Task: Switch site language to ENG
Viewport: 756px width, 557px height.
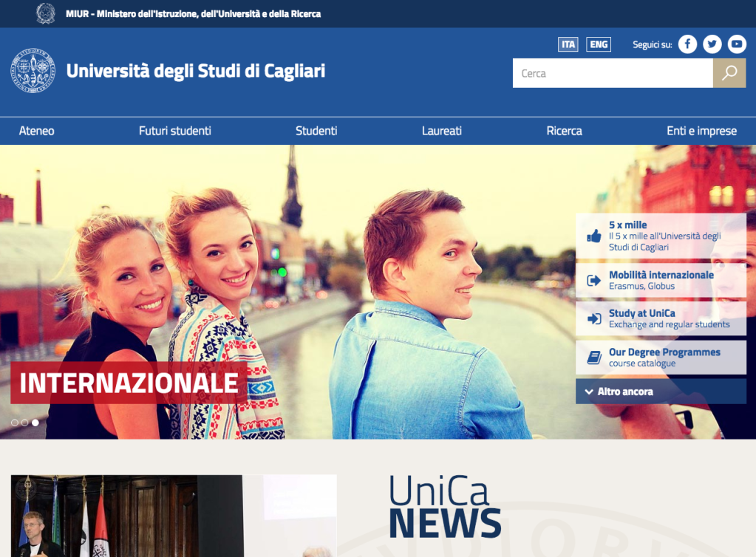Action: pyautogui.click(x=599, y=44)
